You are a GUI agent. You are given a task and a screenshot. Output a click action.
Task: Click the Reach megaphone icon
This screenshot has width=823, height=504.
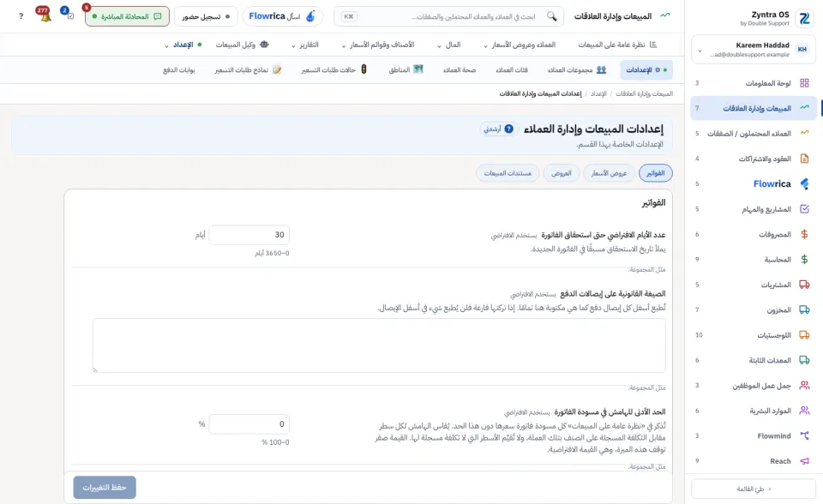pyautogui.click(x=804, y=461)
